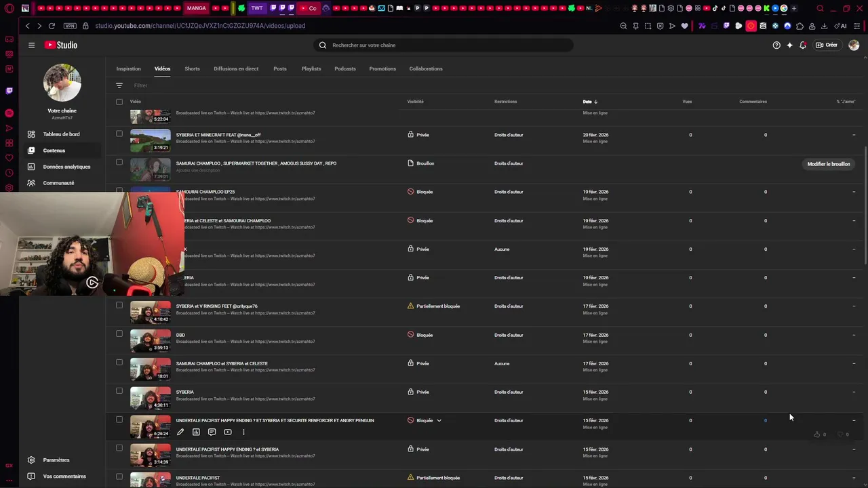This screenshot has height=488, width=868.
Task: Expand the Bloquée visibility dropdown in hovered row
Action: [x=439, y=420]
